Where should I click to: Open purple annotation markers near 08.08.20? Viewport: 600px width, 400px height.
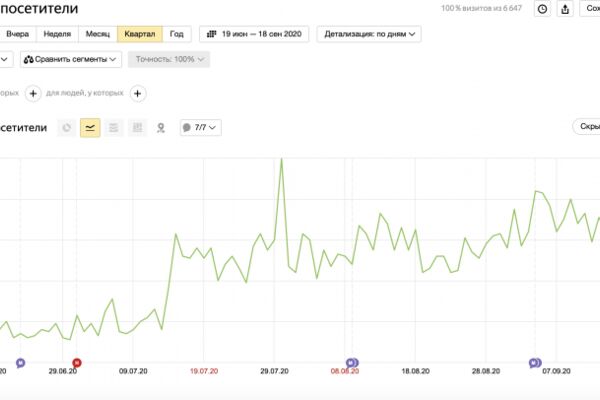[352, 362]
